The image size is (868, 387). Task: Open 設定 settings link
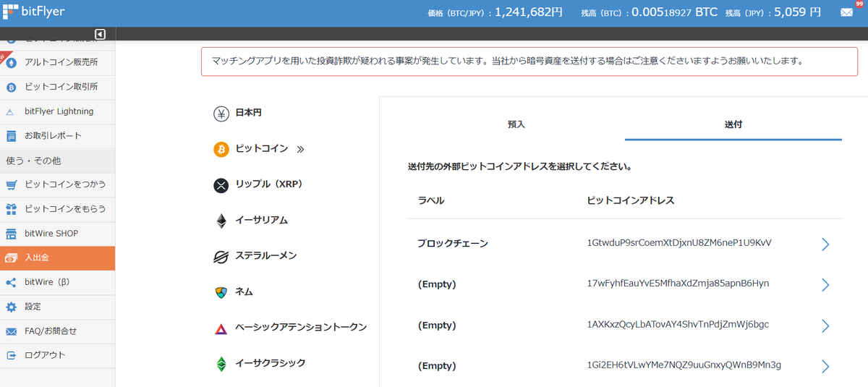[33, 307]
